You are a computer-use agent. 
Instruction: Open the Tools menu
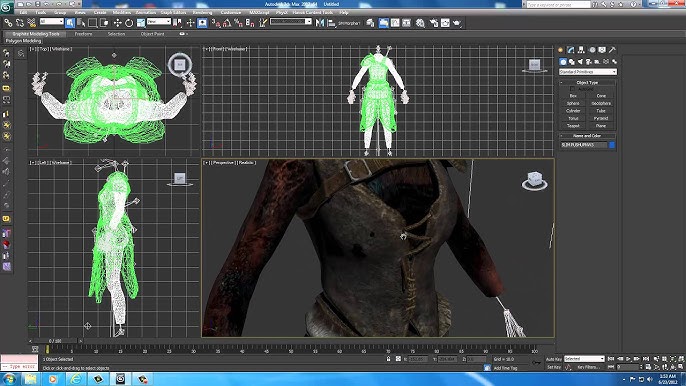pyautogui.click(x=41, y=13)
